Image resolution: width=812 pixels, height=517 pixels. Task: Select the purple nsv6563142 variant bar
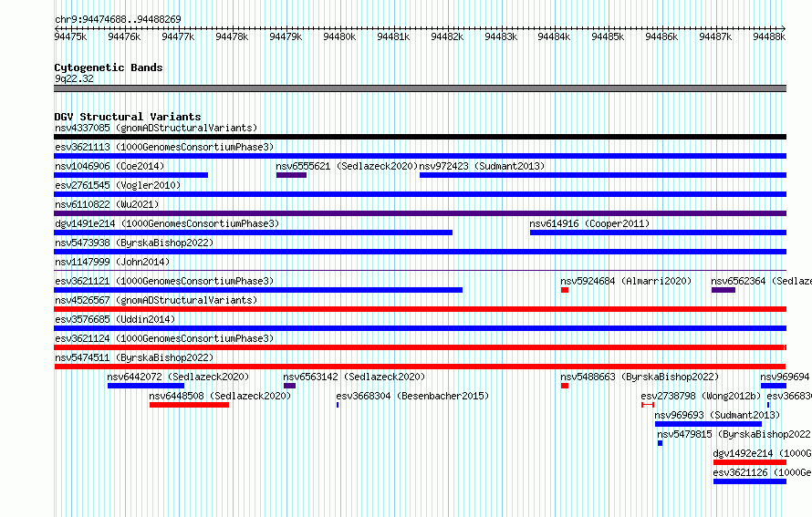tap(289, 386)
